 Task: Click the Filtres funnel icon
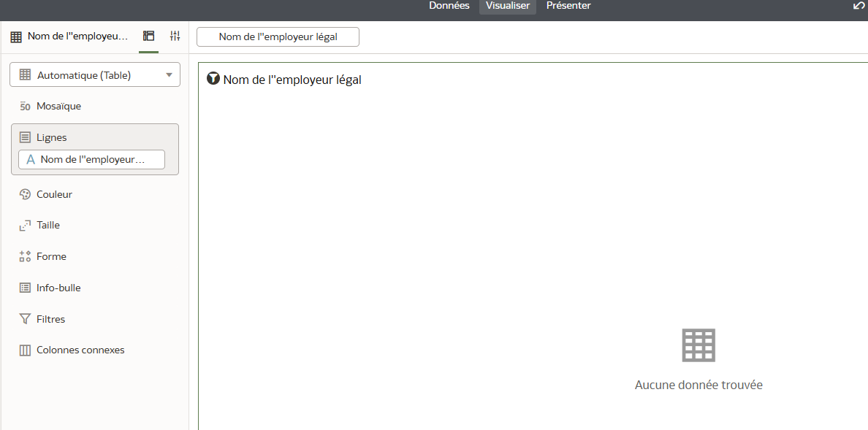tap(25, 319)
